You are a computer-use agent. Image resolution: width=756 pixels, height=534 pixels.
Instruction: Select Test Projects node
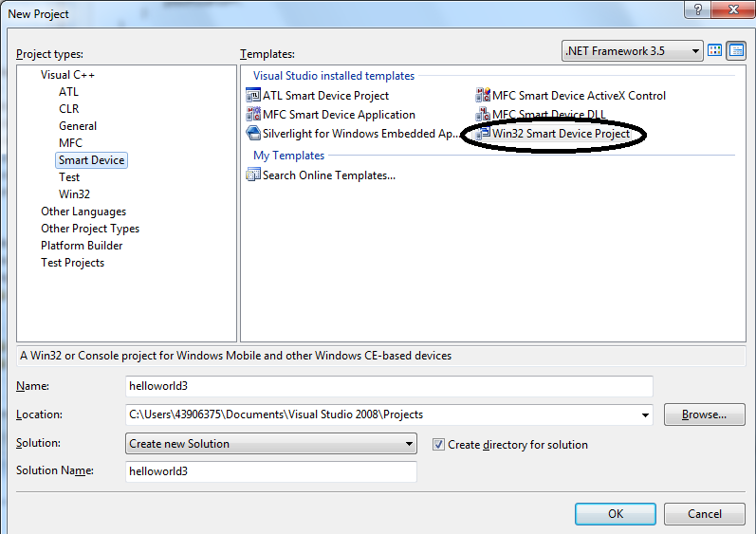(72, 263)
